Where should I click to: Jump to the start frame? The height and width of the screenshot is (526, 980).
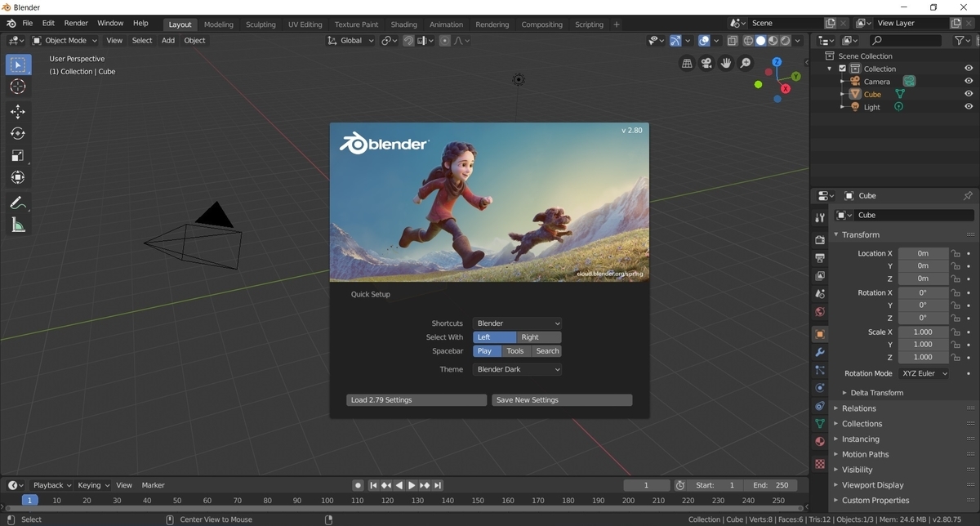coord(374,485)
